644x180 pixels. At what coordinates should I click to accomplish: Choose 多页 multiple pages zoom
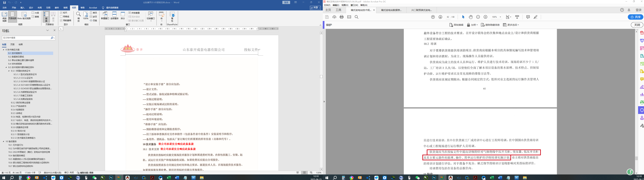(94, 16)
